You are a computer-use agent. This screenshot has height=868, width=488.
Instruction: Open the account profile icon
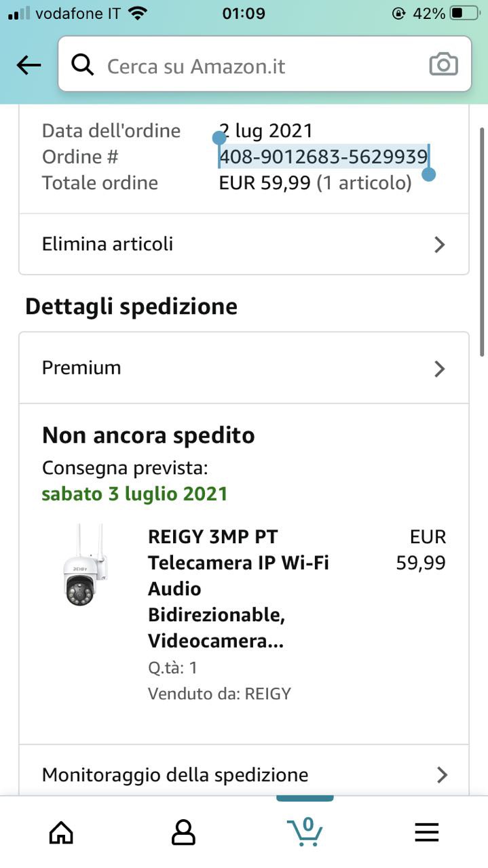pyautogui.click(x=183, y=831)
